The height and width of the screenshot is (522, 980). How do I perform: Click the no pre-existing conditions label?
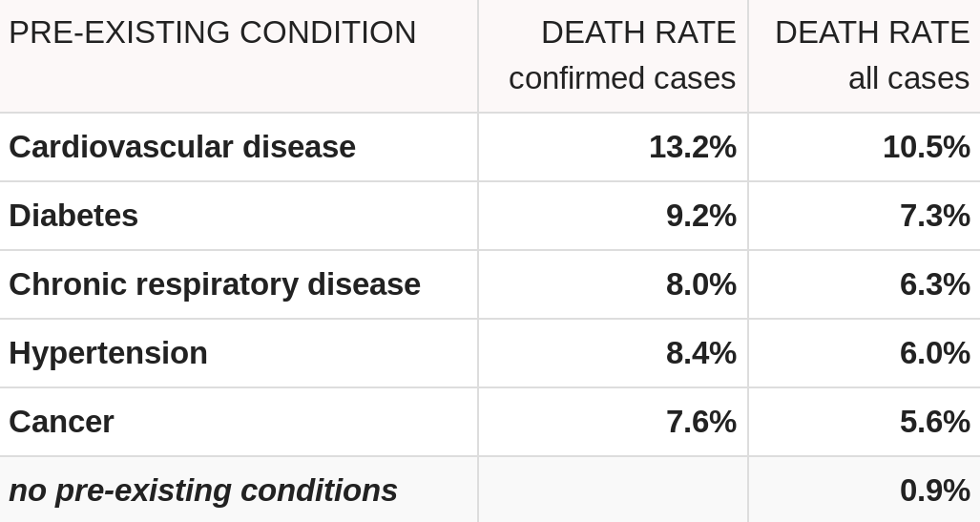click(x=203, y=491)
